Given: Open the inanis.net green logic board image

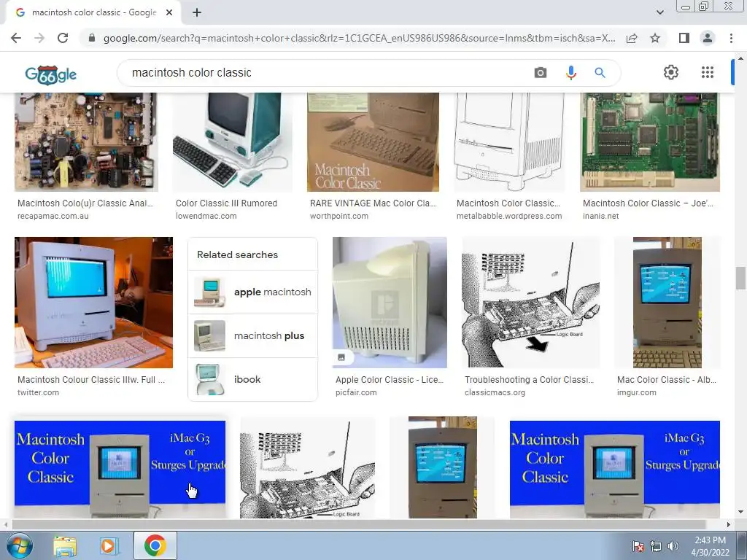Looking at the screenshot, I should coord(650,142).
